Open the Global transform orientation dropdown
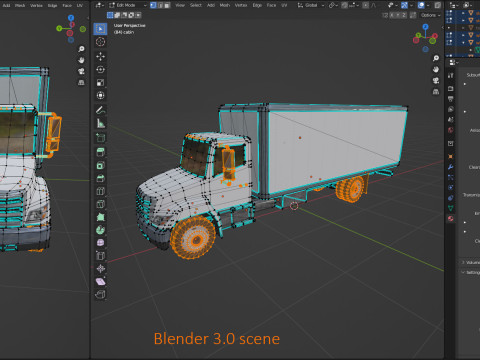The height and width of the screenshot is (360, 480). click(311, 5)
